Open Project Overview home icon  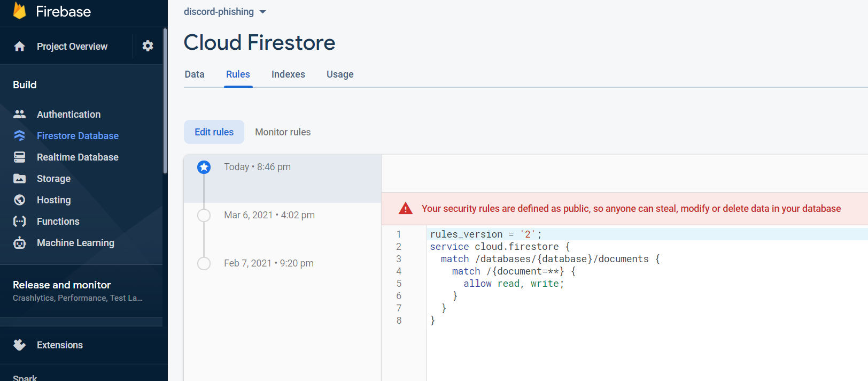point(20,47)
